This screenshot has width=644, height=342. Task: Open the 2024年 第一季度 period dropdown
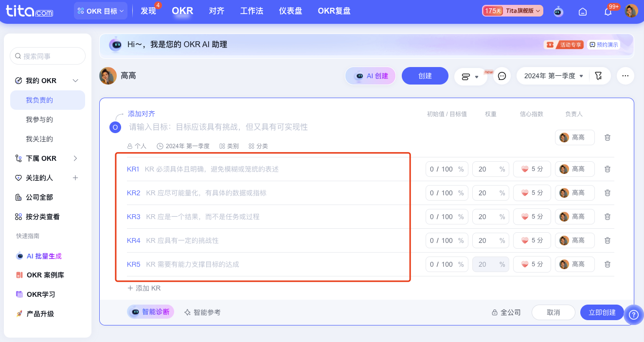[553, 76]
